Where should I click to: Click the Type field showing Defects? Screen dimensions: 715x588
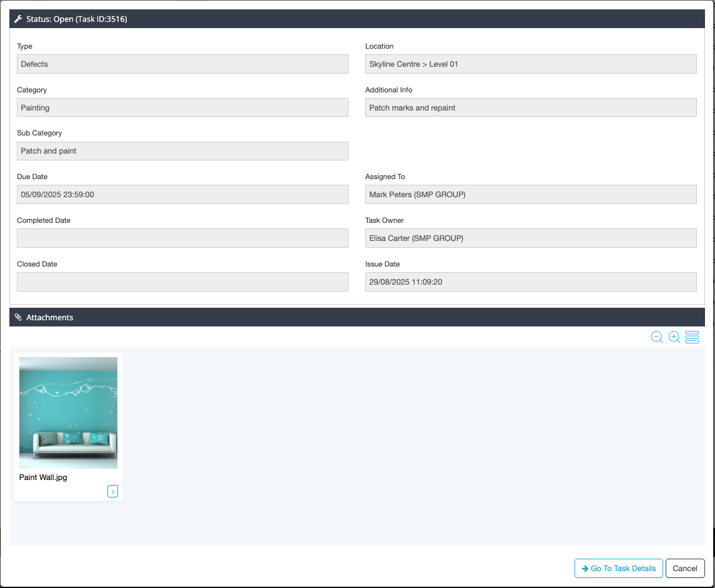point(182,64)
